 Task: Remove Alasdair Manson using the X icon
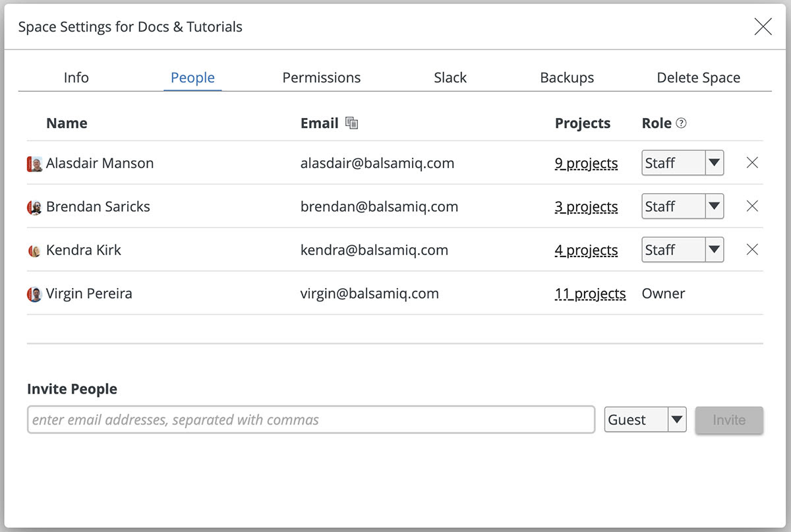[x=752, y=163]
